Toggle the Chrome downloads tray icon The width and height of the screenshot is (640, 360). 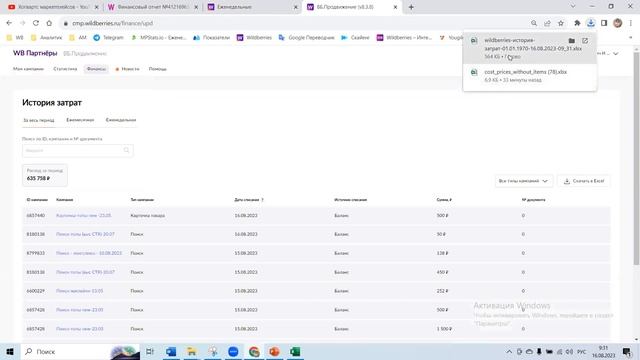(x=591, y=23)
